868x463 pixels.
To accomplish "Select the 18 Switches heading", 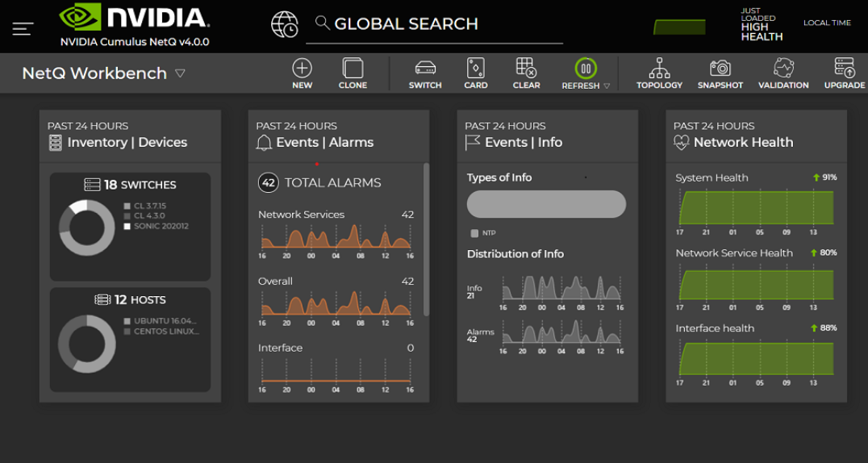I will click(x=140, y=185).
